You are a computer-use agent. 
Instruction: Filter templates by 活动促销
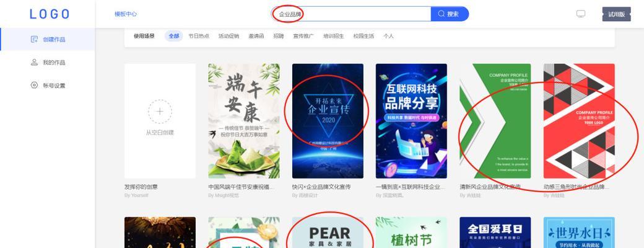pyautogui.click(x=228, y=36)
